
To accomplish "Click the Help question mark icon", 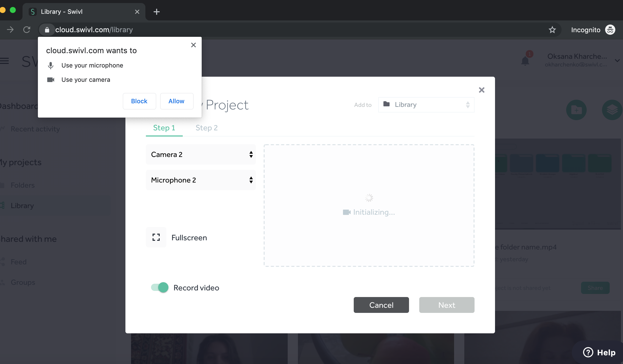I will [588, 352].
